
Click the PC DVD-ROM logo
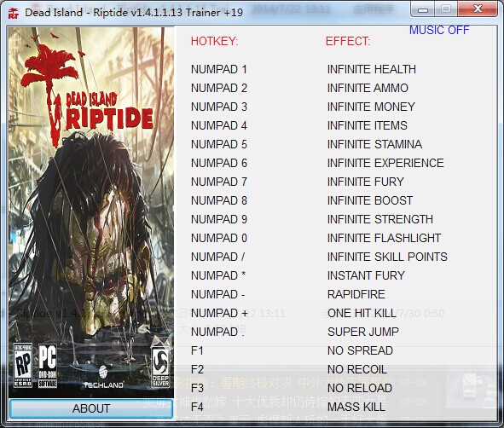click(x=48, y=366)
